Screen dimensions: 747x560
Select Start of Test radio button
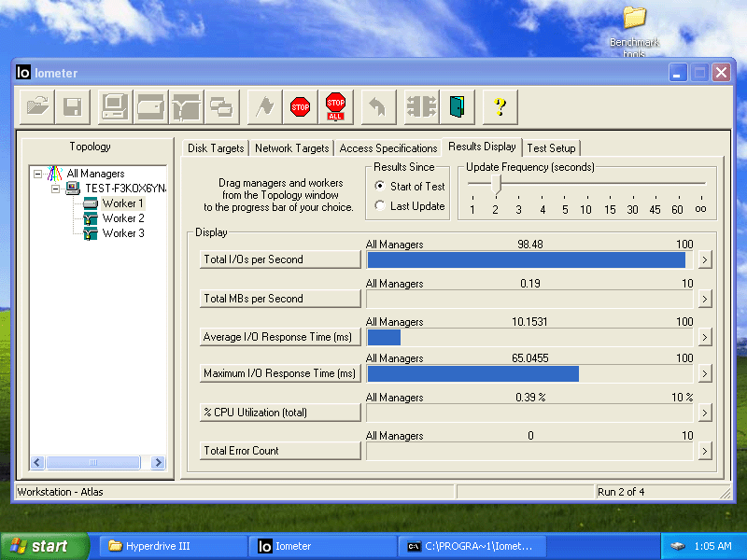tap(380, 186)
